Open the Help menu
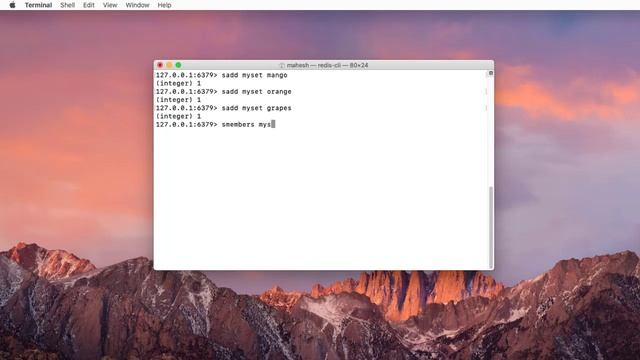This screenshot has width=640, height=360. 164,5
